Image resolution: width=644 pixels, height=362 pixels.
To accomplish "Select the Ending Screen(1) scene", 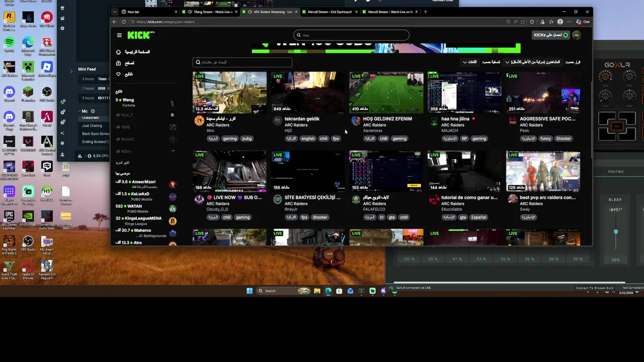I will pos(95,142).
